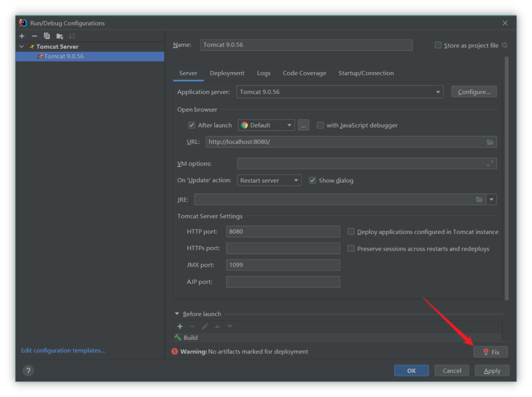
Task: Select the Tomcat 9.0.56 configuration
Action: (x=90, y=56)
